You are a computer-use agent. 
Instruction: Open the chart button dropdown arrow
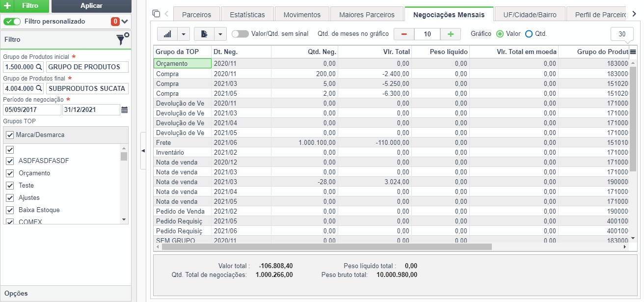pos(183,34)
